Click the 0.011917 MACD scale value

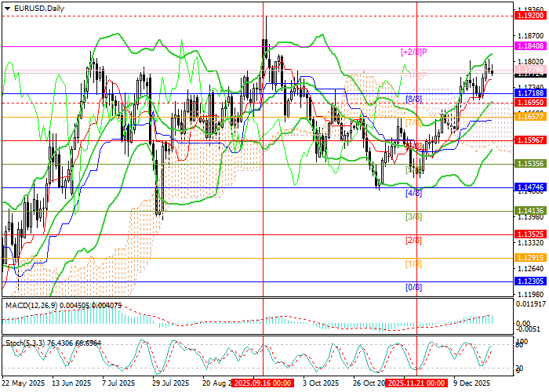click(x=529, y=304)
